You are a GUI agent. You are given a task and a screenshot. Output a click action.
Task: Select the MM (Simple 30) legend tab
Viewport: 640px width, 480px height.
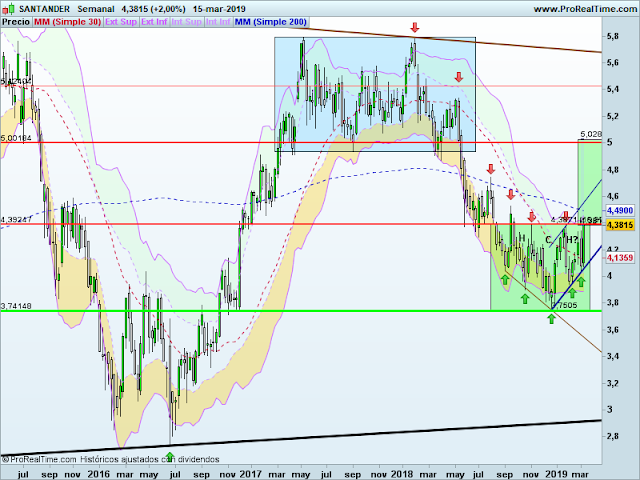click(x=67, y=22)
